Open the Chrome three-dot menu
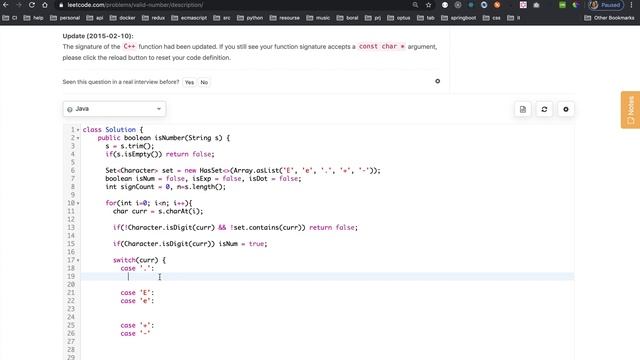Image resolution: width=640 pixels, height=360 pixels. (x=631, y=5)
